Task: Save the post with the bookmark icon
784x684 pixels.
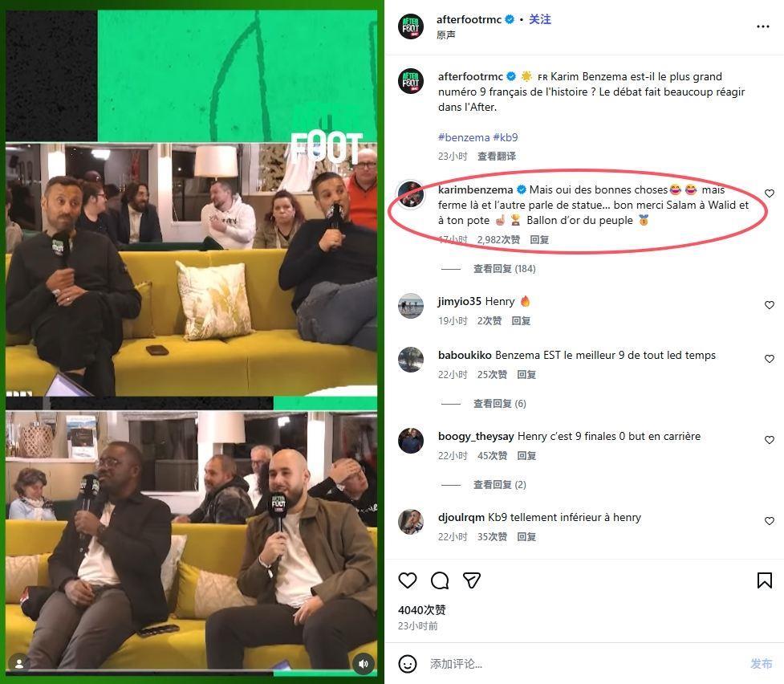Action: 765,580
